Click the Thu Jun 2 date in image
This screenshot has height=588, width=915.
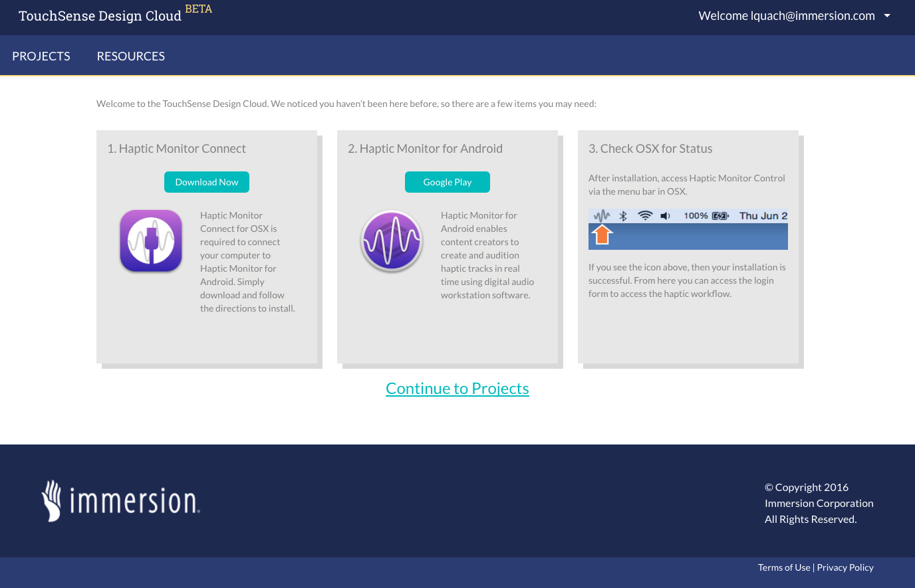(x=763, y=216)
